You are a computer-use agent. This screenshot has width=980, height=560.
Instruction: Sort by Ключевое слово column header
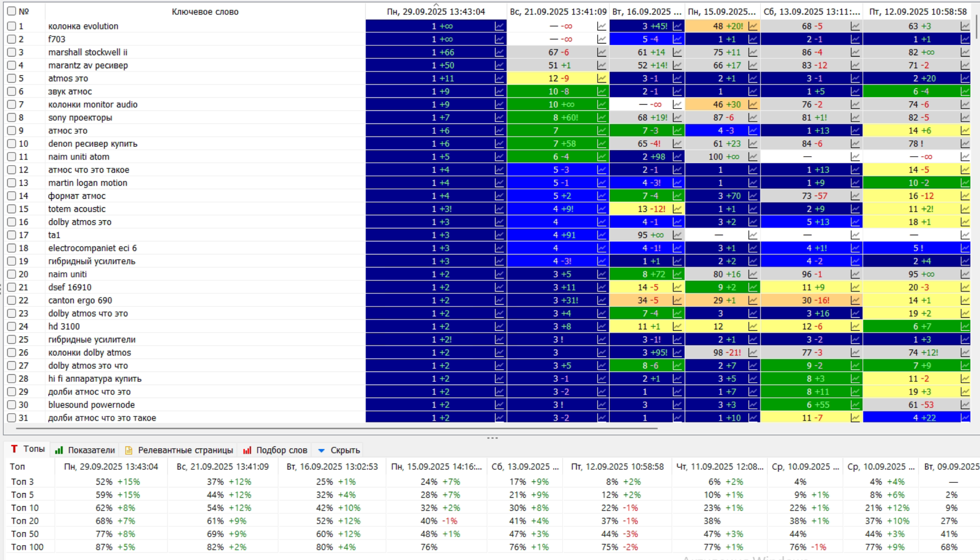(x=205, y=12)
